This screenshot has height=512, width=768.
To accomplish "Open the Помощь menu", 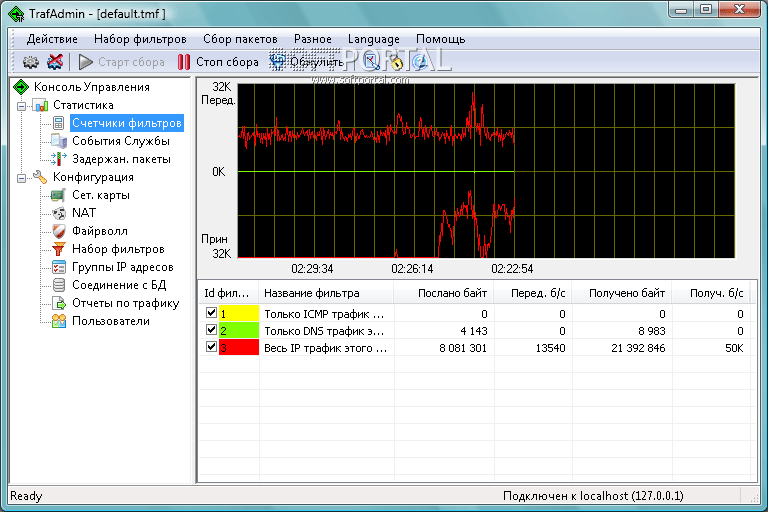I will 440,39.
